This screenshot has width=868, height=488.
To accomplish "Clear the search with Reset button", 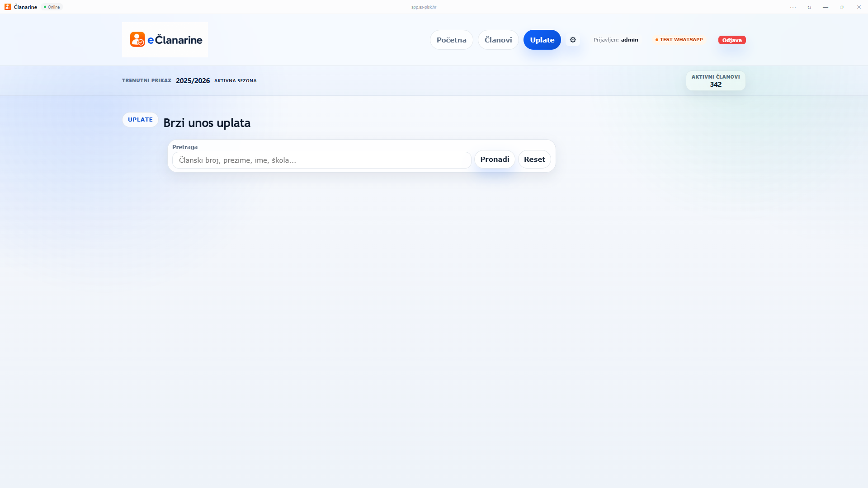I will point(534,159).
